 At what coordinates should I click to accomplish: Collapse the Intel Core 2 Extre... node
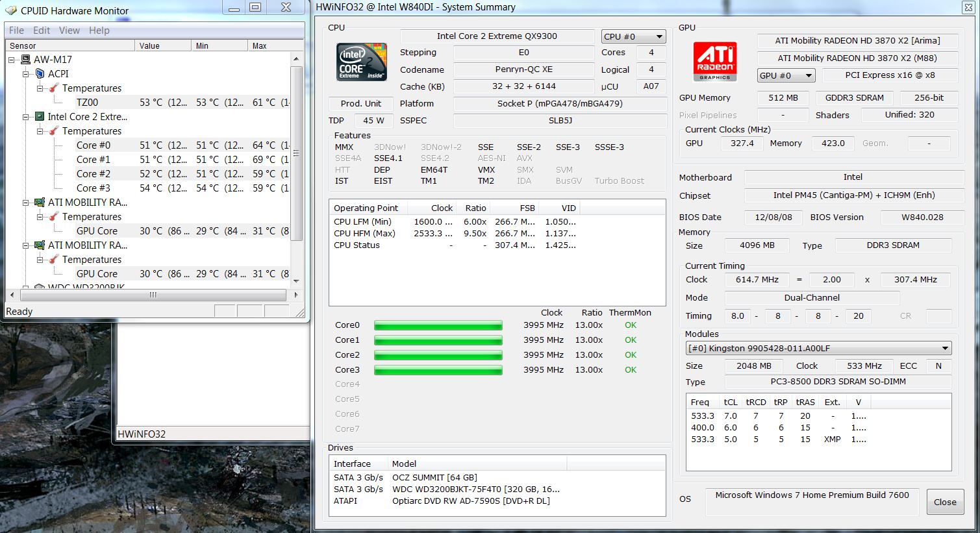(x=26, y=117)
